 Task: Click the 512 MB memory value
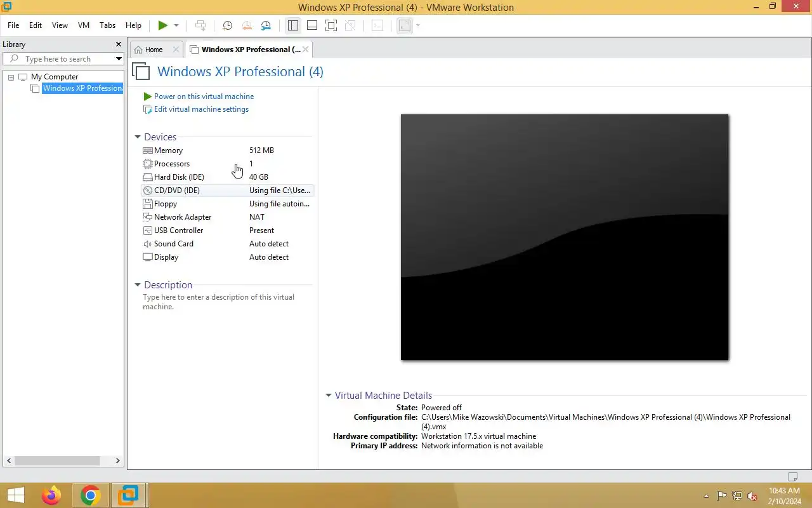coord(261,150)
